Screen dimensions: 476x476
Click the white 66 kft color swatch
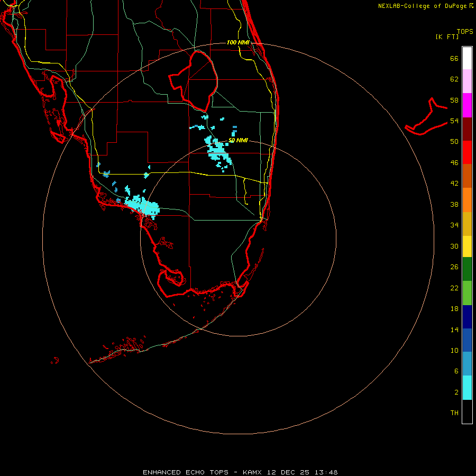coord(467,58)
